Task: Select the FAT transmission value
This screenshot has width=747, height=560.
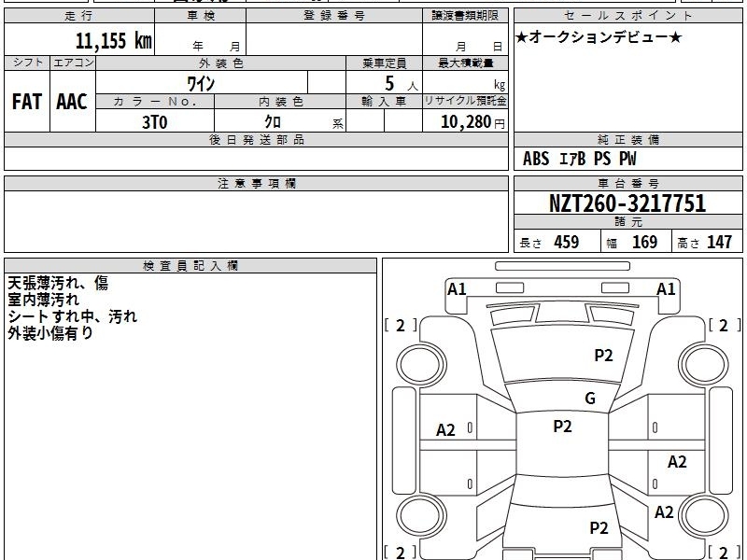Action: (x=27, y=102)
